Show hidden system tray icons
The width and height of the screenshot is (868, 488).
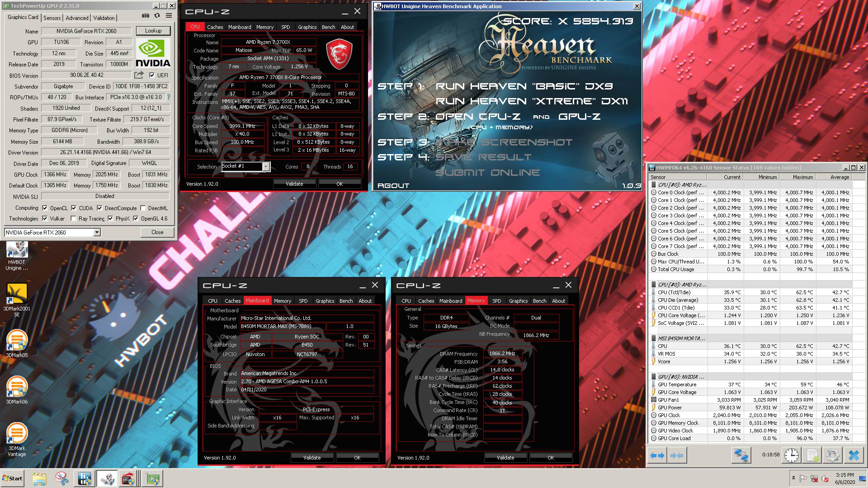click(x=793, y=478)
